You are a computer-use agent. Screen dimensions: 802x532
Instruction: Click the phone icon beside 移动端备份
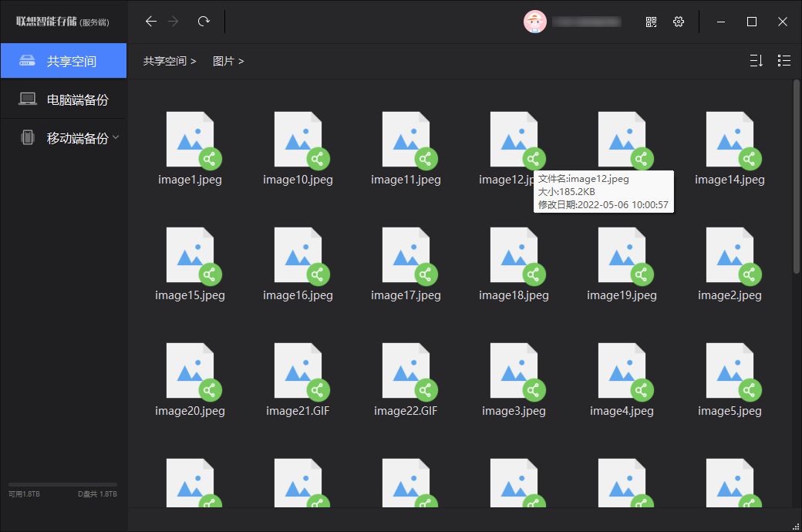[x=28, y=137]
